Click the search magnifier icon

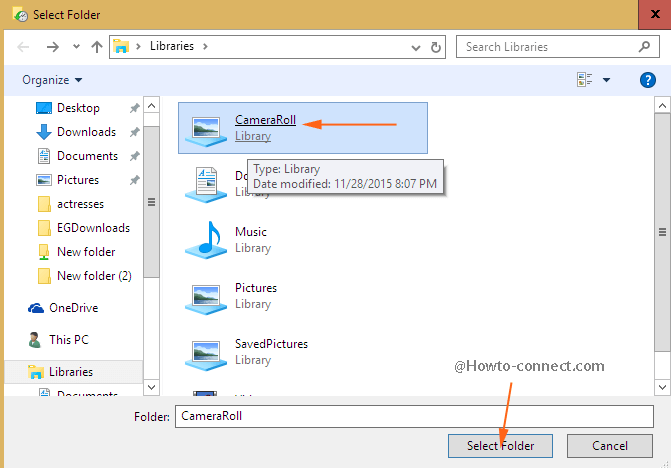[x=644, y=46]
